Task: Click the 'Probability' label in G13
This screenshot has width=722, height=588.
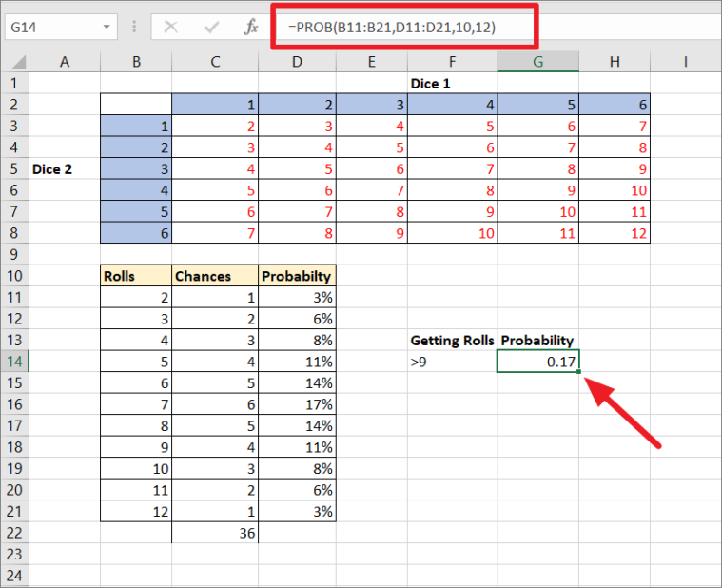Action: pyautogui.click(x=537, y=341)
